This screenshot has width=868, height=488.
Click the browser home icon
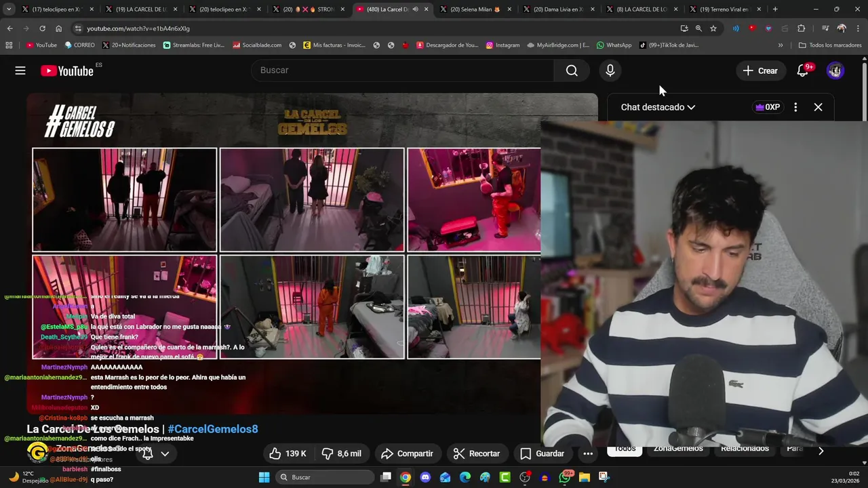click(58, 28)
